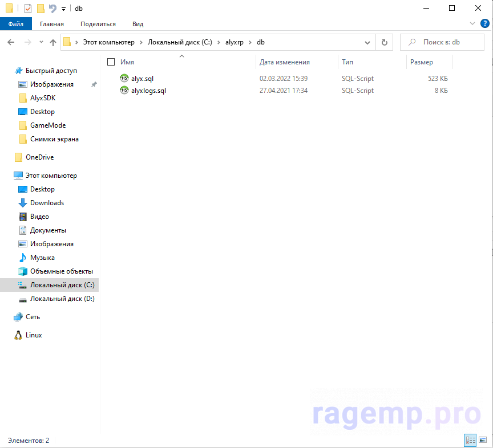Refresh the current folder view

click(x=385, y=43)
